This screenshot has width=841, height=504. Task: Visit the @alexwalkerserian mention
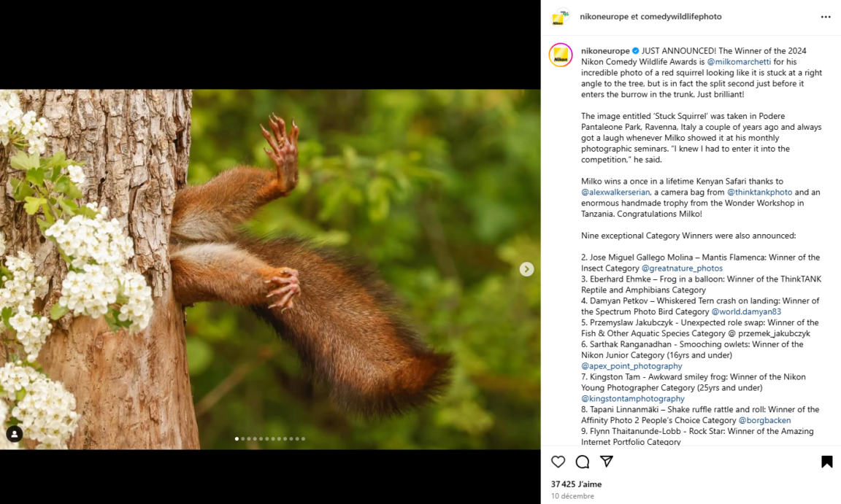point(616,193)
